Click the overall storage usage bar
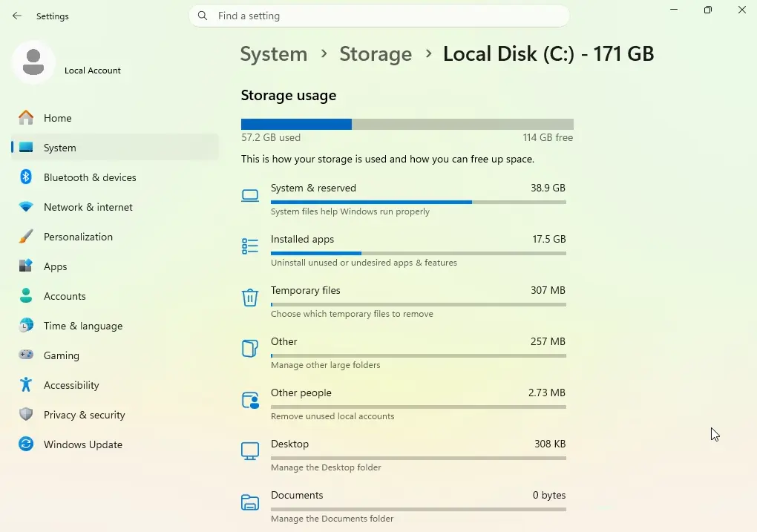This screenshot has width=757, height=532. tap(407, 124)
